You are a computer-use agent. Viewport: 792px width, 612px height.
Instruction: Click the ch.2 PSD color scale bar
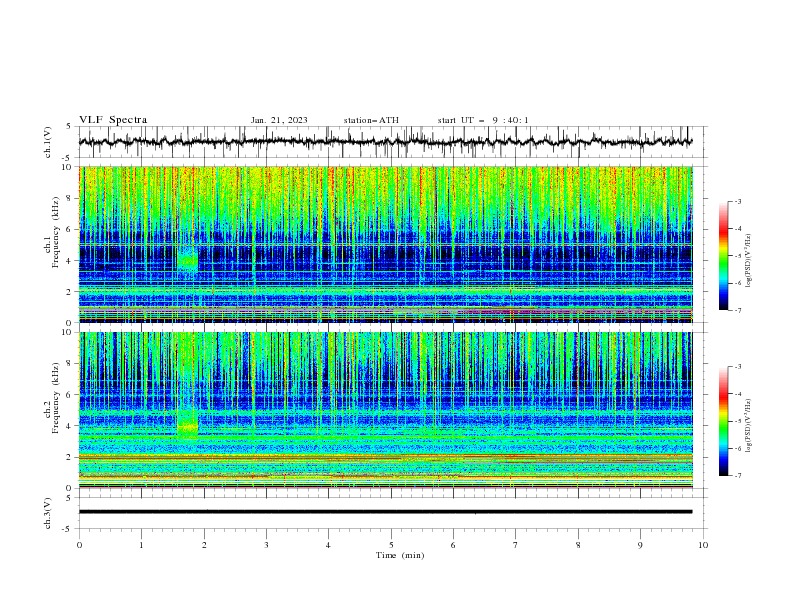(724, 421)
